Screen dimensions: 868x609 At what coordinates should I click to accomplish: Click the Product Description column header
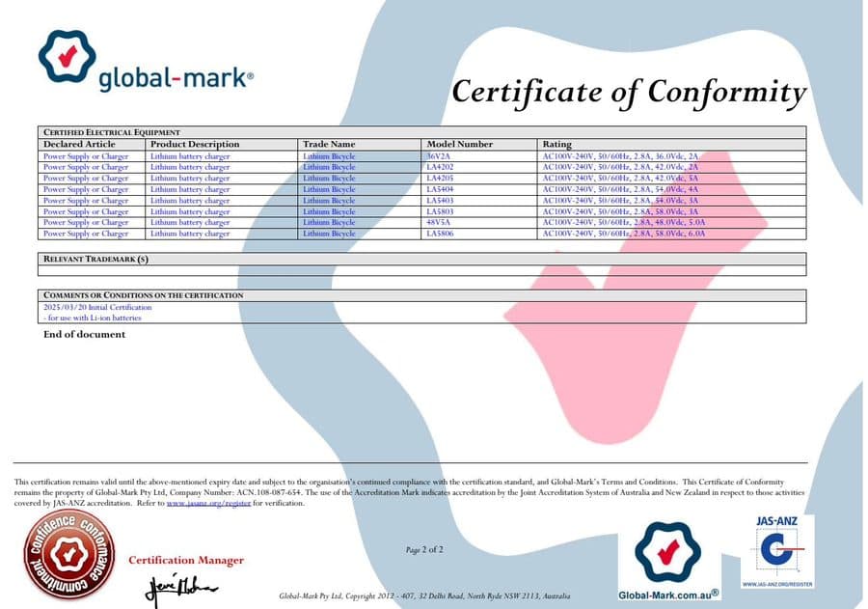(x=195, y=144)
